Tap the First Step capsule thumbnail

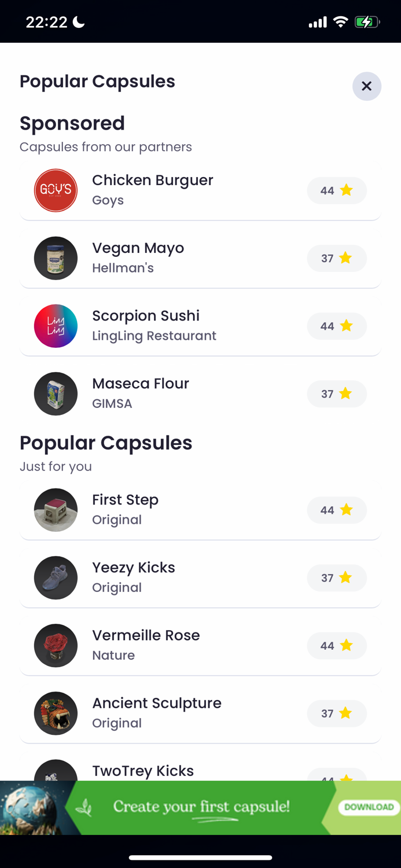pyautogui.click(x=56, y=510)
